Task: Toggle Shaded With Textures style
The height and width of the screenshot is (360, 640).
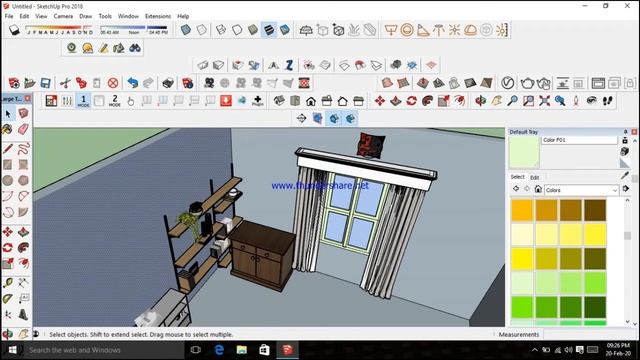Action: pyautogui.click(x=269, y=30)
